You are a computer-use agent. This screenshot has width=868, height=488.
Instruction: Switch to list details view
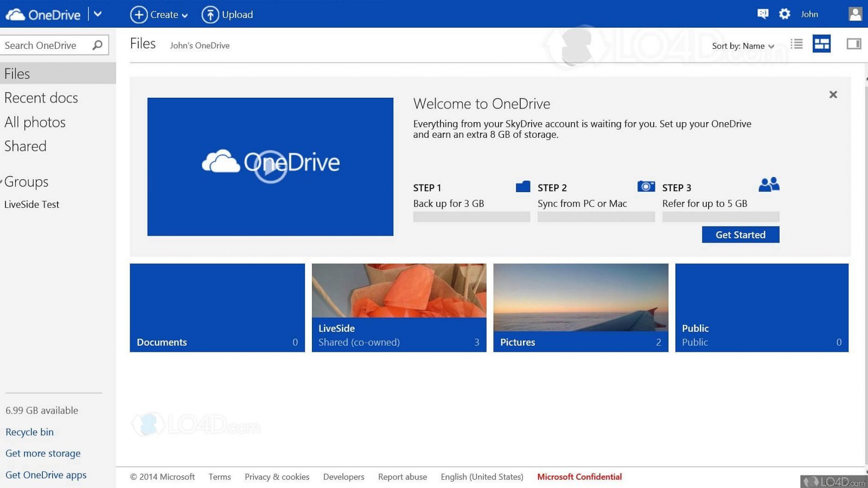(796, 44)
